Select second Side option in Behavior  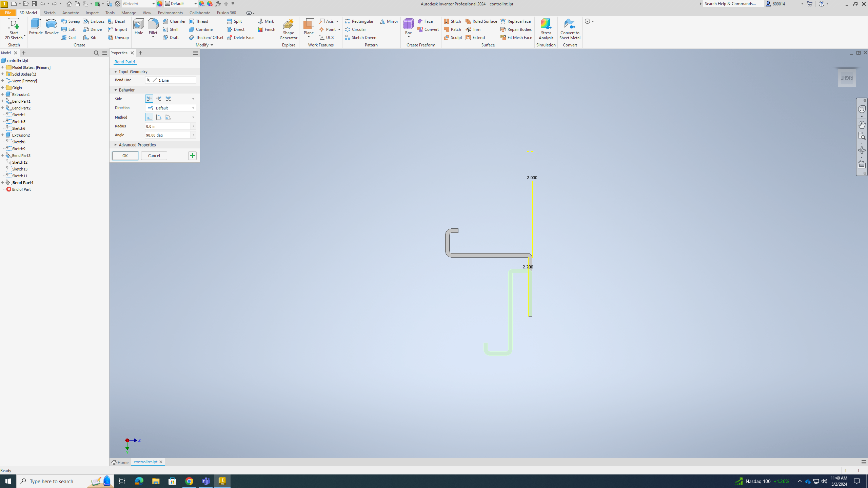click(x=159, y=99)
